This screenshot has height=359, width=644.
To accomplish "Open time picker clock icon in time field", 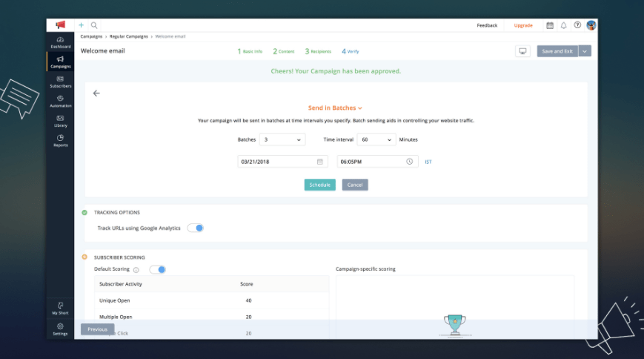I will coord(410,162).
